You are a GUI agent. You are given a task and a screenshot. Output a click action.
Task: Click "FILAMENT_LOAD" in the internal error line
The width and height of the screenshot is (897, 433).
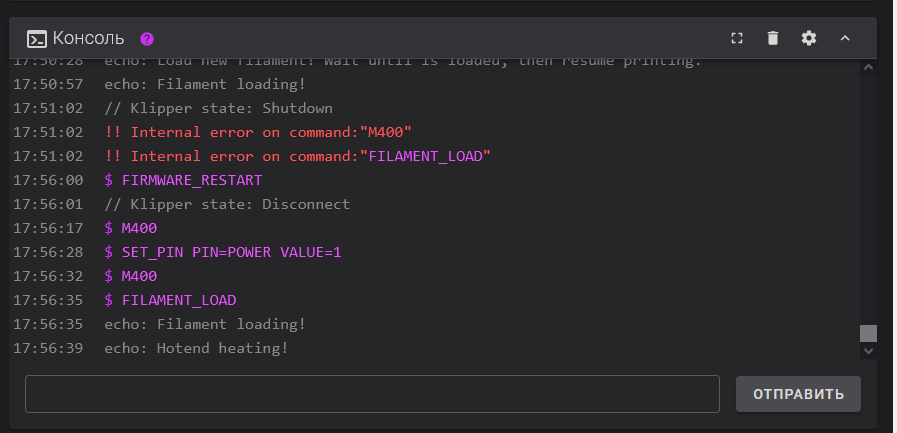[425, 156]
